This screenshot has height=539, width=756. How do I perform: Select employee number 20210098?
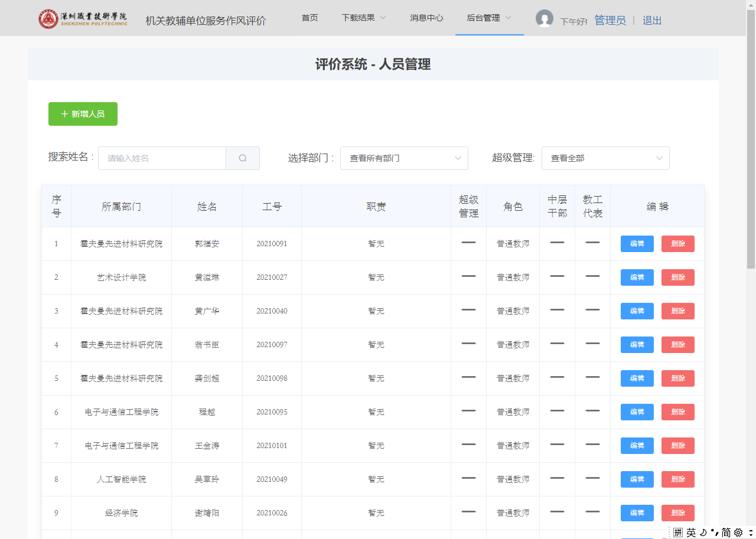[x=272, y=378]
